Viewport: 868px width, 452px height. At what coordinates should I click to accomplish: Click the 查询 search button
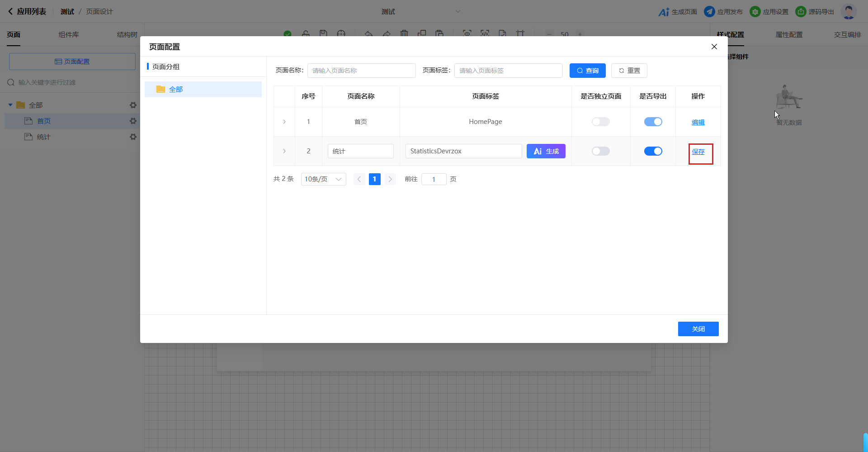(587, 71)
